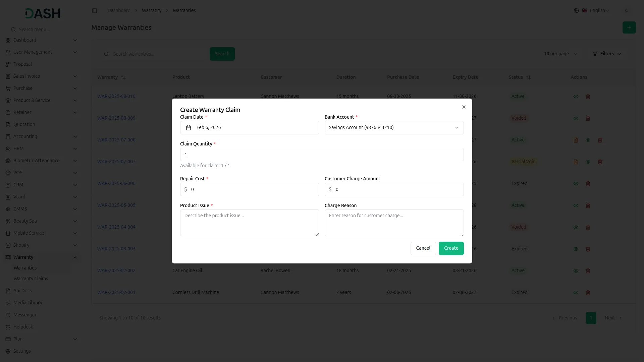Open the Claim Date calendar picker
Screen dimensions: 644x362
coord(250,128)
